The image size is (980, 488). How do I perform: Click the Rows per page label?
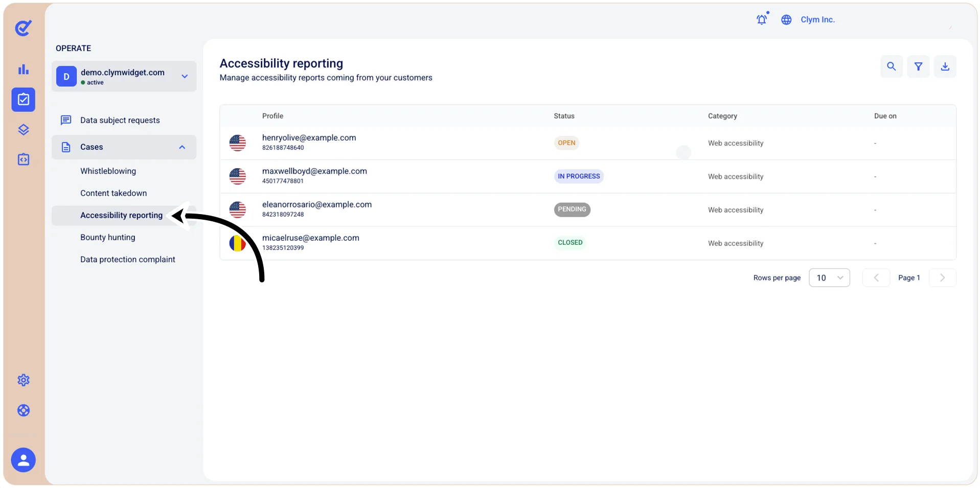[777, 277]
